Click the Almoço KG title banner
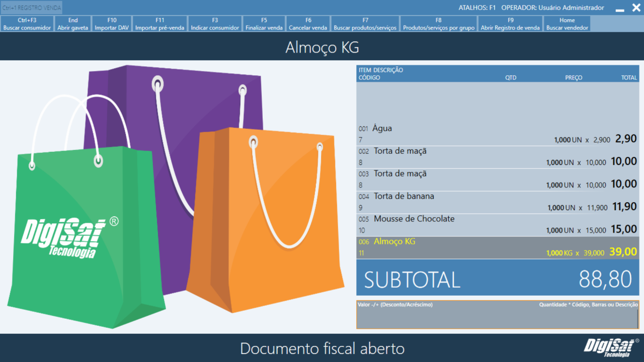This screenshot has height=362, width=644. pyautogui.click(x=322, y=48)
